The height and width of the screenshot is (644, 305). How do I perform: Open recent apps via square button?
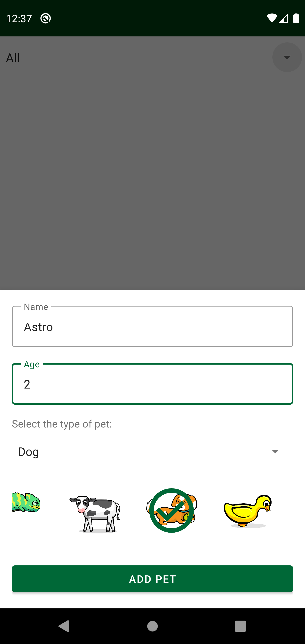(240, 626)
